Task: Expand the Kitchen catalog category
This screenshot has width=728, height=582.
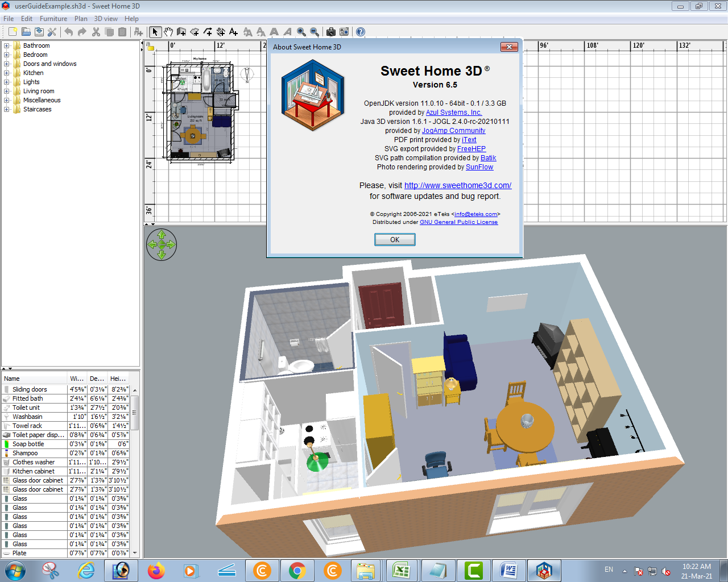Action: coord(7,73)
